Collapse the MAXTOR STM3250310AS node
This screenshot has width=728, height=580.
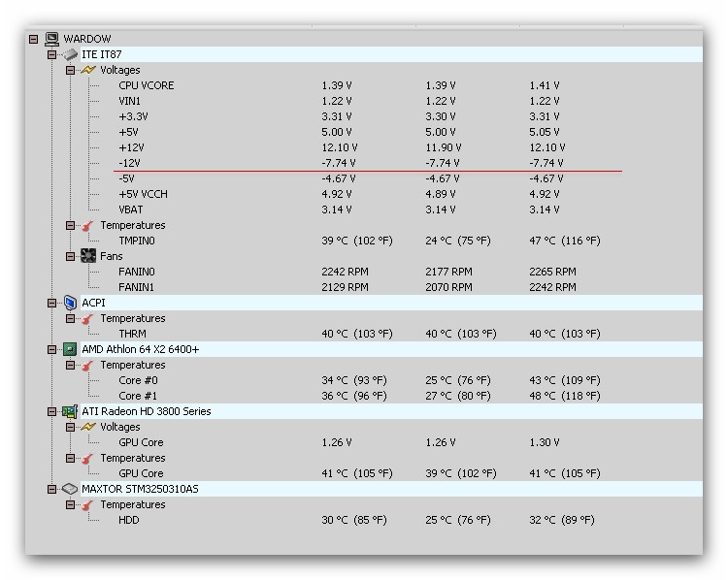(52, 489)
